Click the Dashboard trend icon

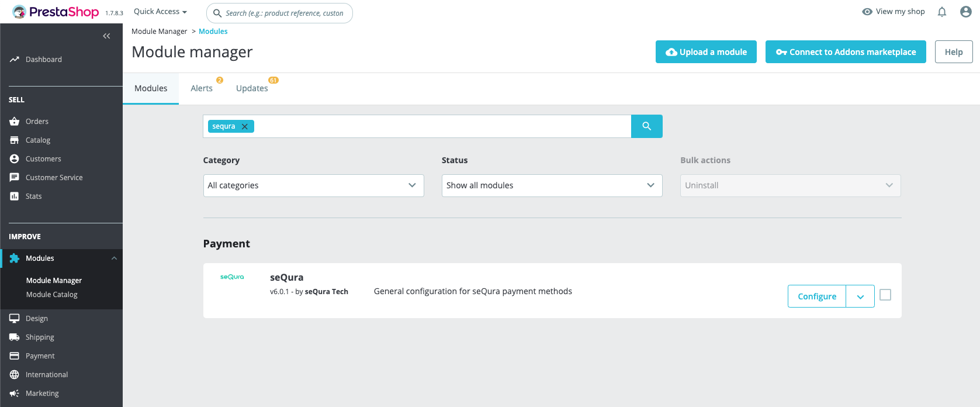[15, 60]
